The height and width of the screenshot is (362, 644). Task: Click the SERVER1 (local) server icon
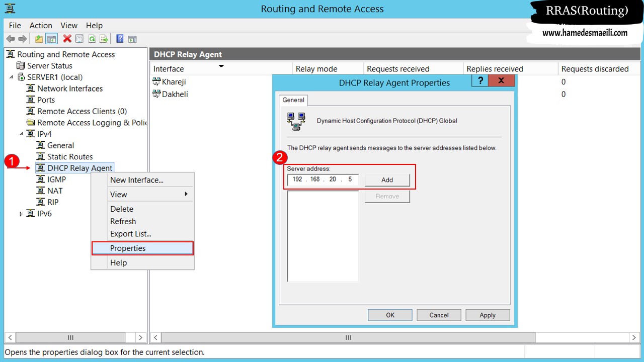21,77
